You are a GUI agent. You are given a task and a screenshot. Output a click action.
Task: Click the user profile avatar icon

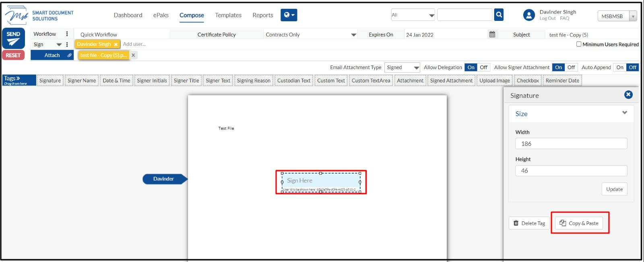click(x=528, y=15)
